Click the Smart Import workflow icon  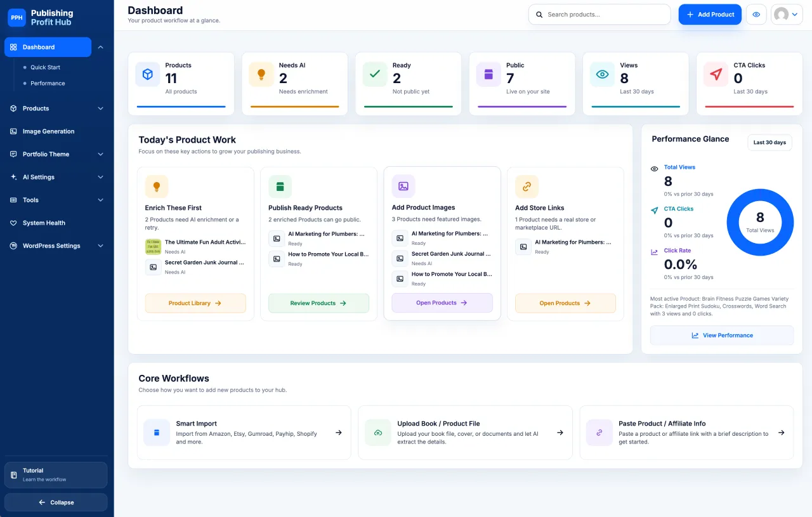coord(157,433)
